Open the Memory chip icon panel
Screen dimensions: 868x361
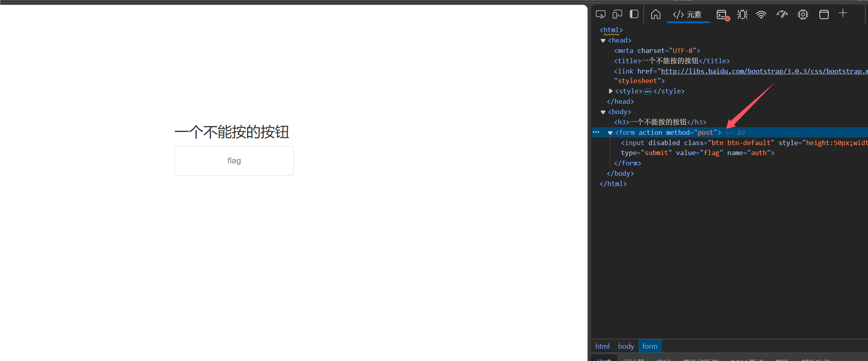coord(803,15)
